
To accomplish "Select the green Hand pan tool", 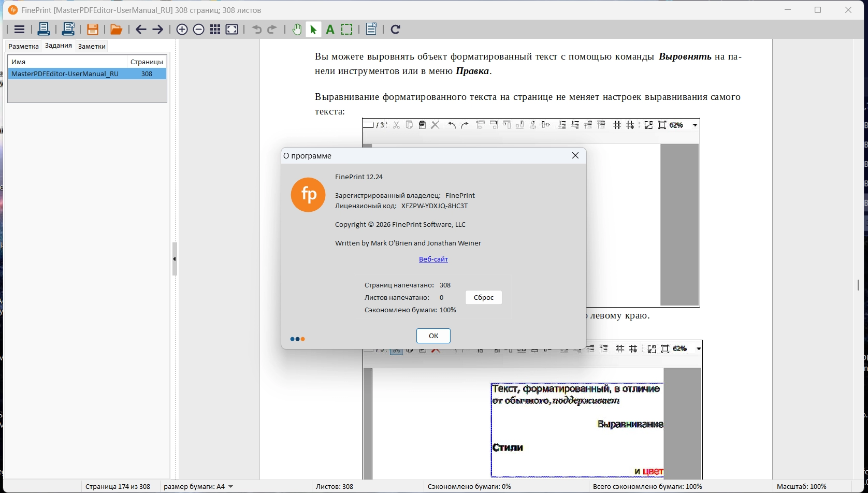I will 297,30.
